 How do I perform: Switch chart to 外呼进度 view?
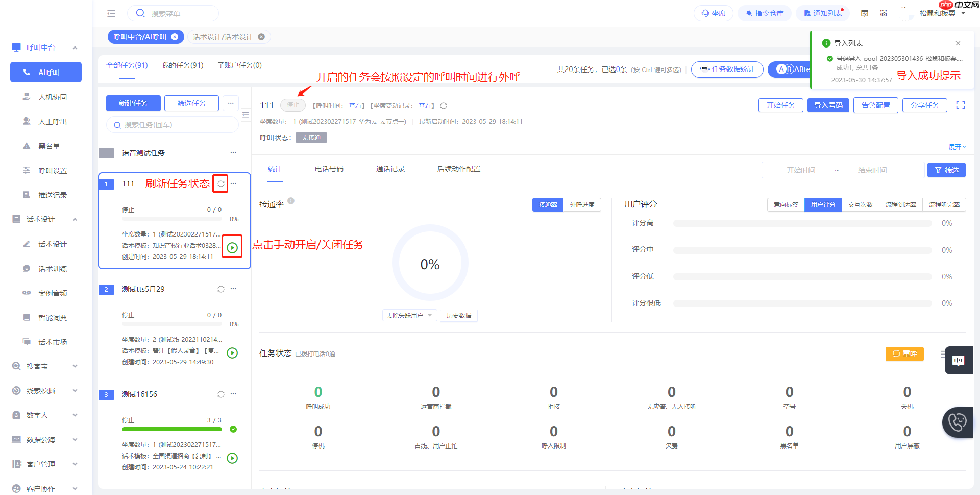click(582, 205)
